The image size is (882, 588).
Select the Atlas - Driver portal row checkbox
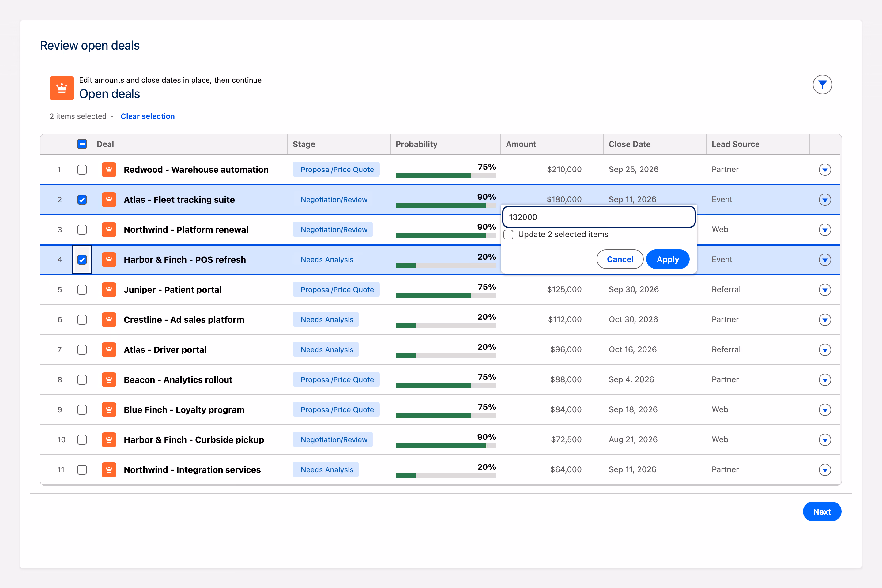pyautogui.click(x=82, y=349)
